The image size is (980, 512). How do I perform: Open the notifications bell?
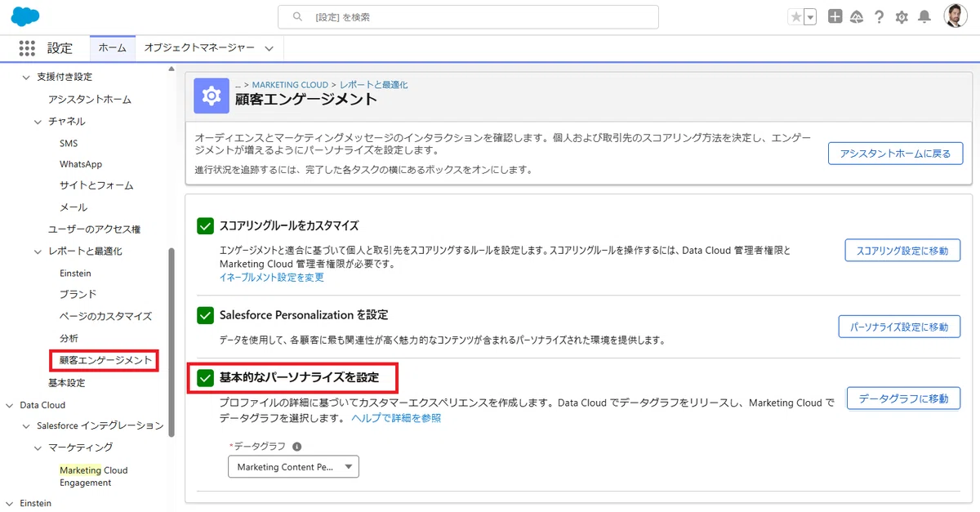tap(924, 16)
